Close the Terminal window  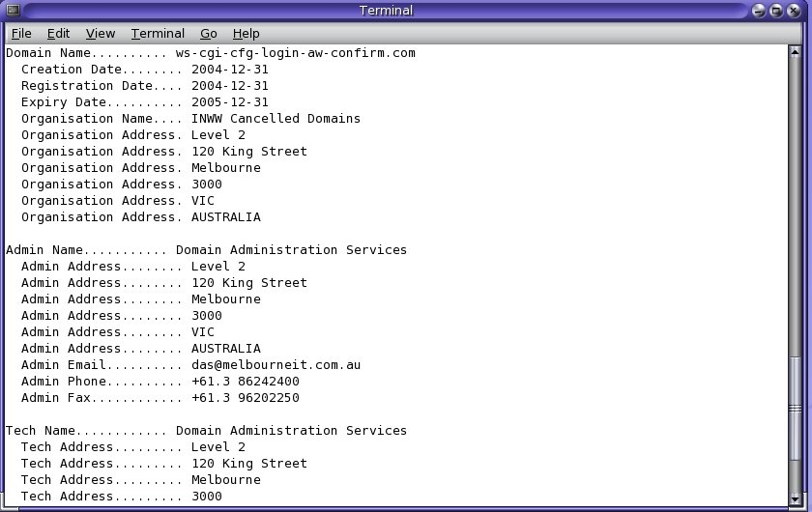794,11
